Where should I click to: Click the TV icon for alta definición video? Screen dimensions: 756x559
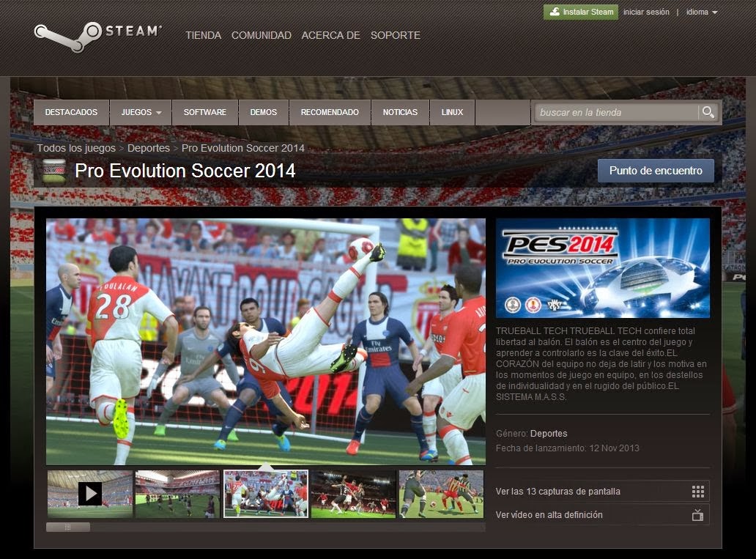pos(698,514)
